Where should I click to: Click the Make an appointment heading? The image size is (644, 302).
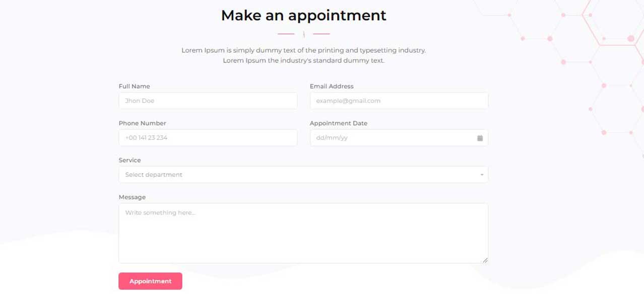(303, 16)
